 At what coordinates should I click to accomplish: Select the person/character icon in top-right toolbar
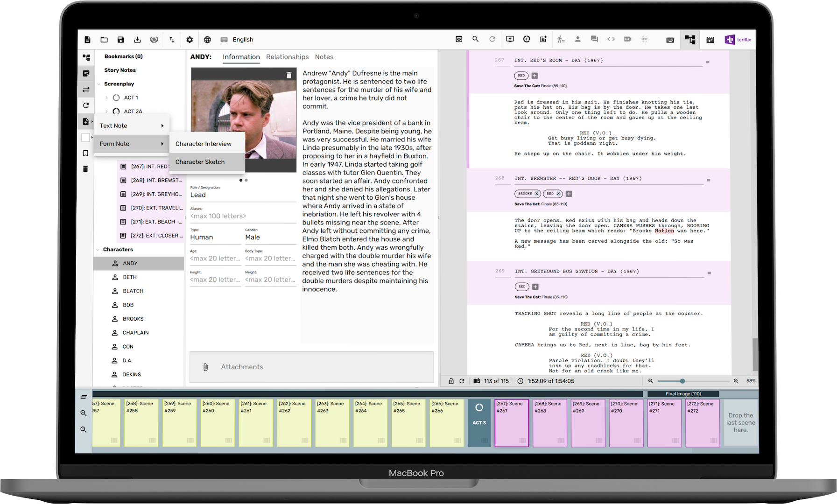(577, 40)
